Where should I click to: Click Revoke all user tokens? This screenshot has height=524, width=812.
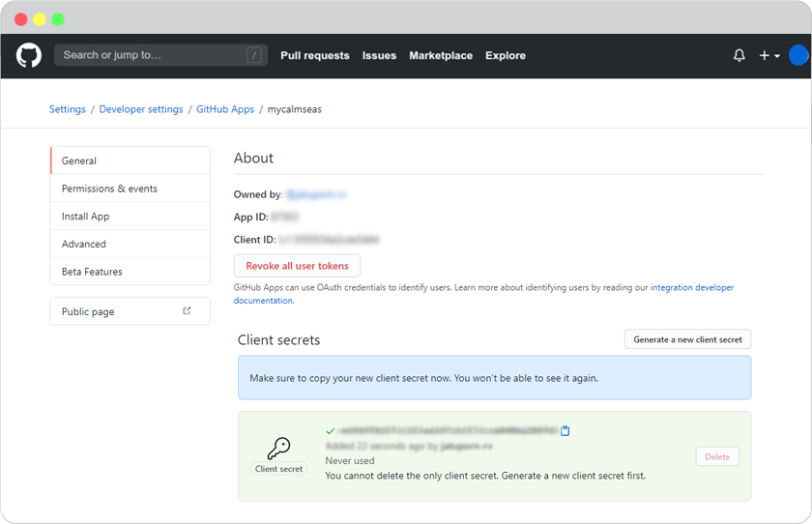(298, 266)
